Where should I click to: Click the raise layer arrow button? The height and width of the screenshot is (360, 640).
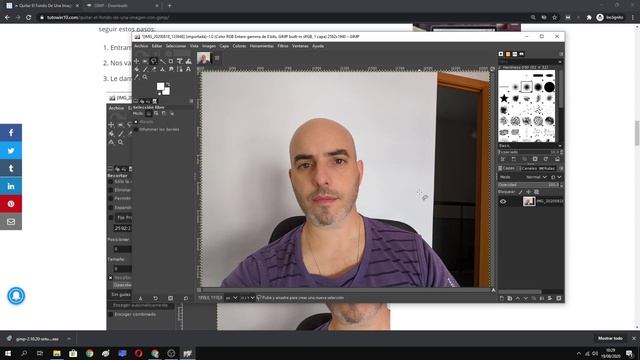coord(518,298)
